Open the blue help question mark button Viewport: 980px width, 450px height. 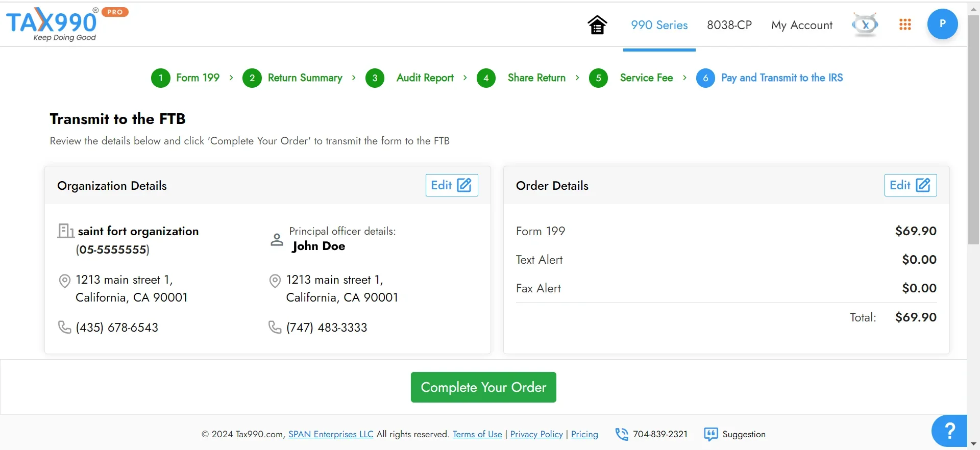point(949,431)
